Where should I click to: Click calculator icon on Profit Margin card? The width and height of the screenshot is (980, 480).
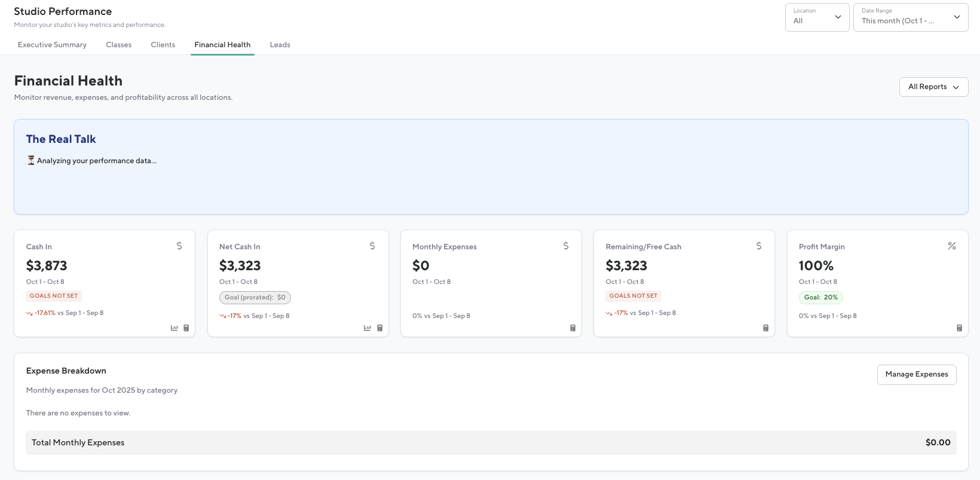point(959,328)
